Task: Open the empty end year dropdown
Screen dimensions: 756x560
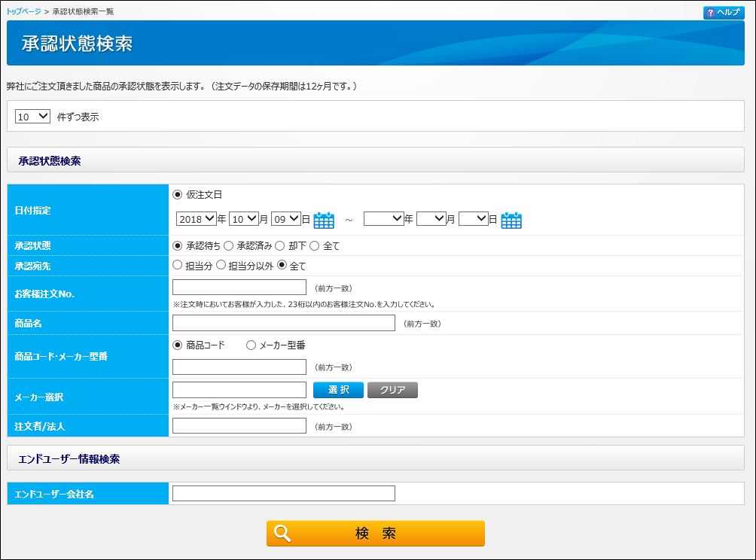Action: coord(383,219)
